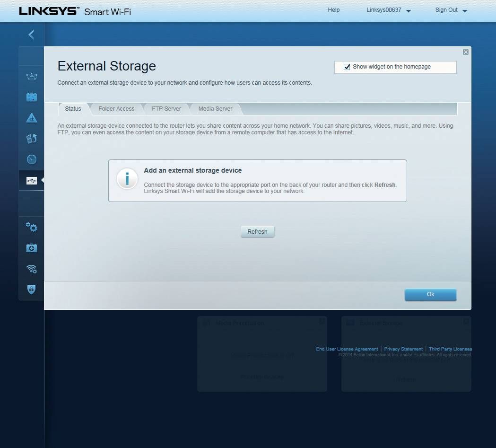The width and height of the screenshot is (496, 448).
Task: Open Privacy Statement link
Action: 403,349
